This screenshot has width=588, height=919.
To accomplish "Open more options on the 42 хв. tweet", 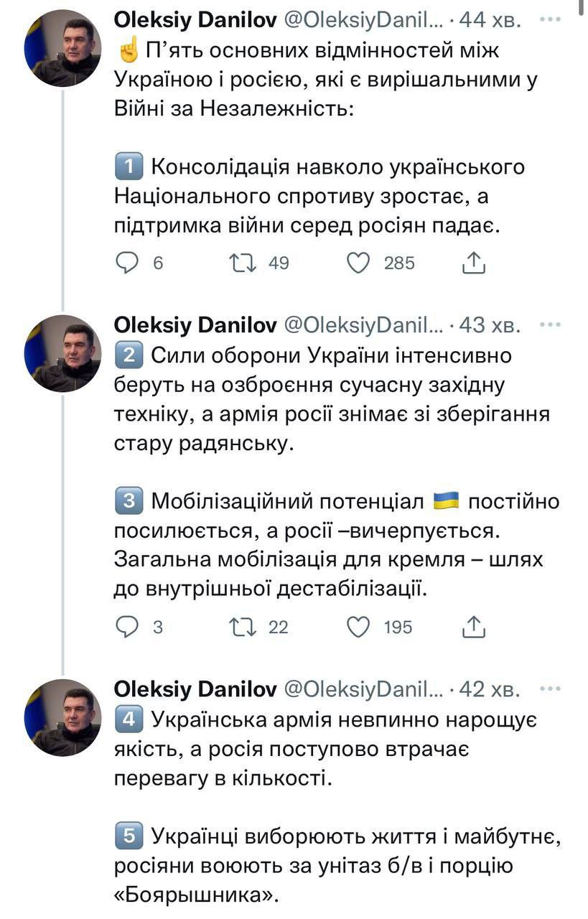I will click(x=550, y=689).
